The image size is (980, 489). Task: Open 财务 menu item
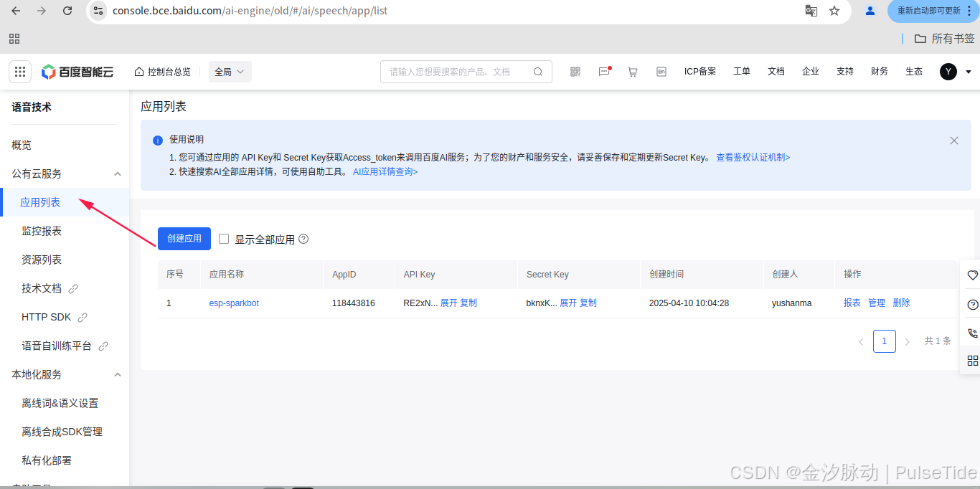pos(880,72)
